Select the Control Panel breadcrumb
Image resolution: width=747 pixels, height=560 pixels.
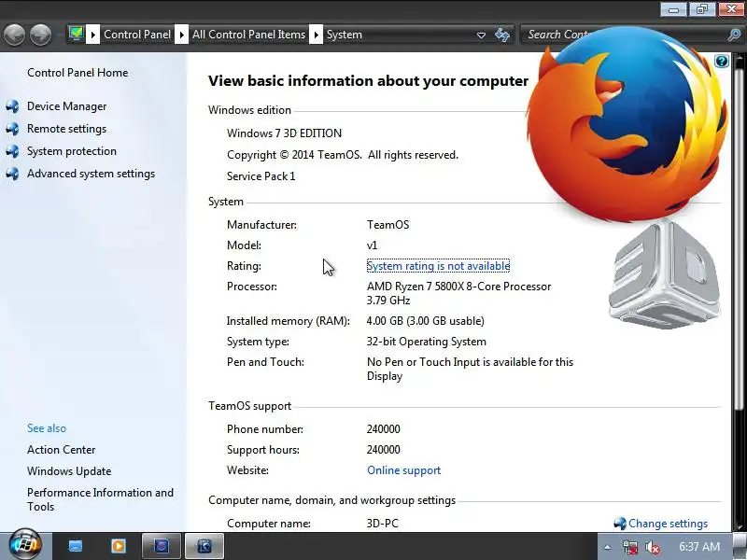click(137, 35)
